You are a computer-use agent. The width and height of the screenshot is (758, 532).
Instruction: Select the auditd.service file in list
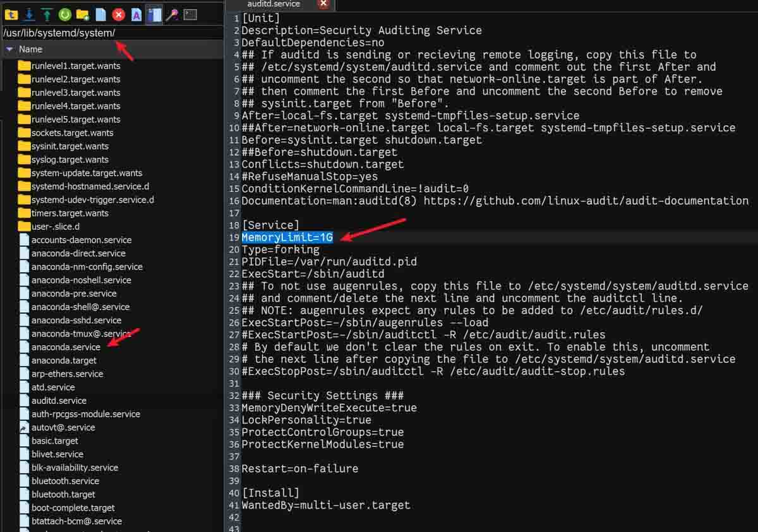coord(53,401)
